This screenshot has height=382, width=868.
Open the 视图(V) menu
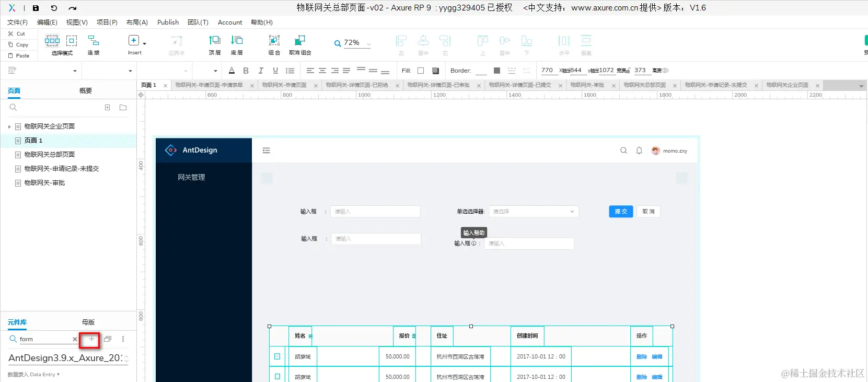tap(77, 22)
